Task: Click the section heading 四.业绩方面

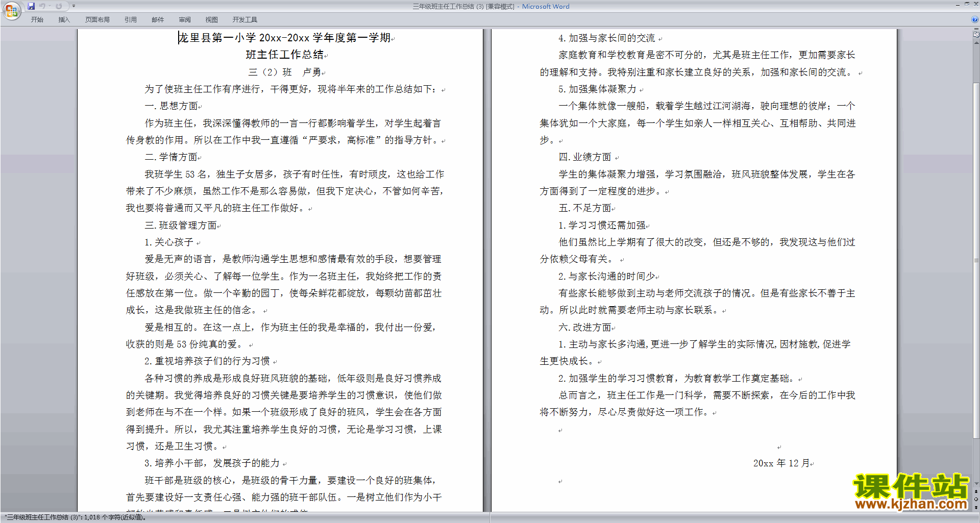Action: tap(585, 157)
